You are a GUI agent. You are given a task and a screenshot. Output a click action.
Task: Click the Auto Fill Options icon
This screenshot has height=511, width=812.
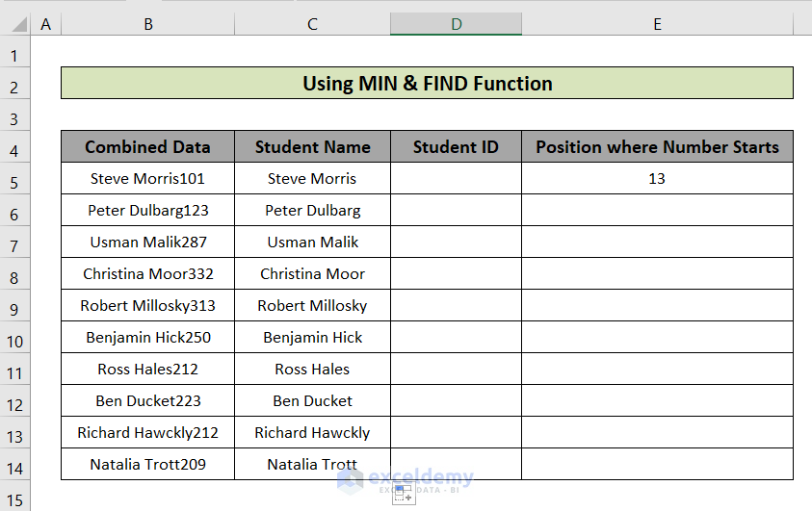[x=403, y=494]
